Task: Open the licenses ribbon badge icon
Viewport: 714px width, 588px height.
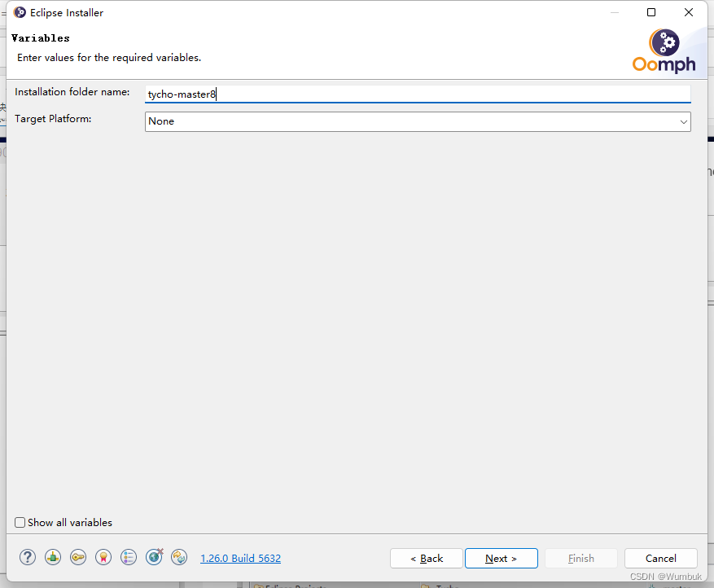Action: coord(103,558)
